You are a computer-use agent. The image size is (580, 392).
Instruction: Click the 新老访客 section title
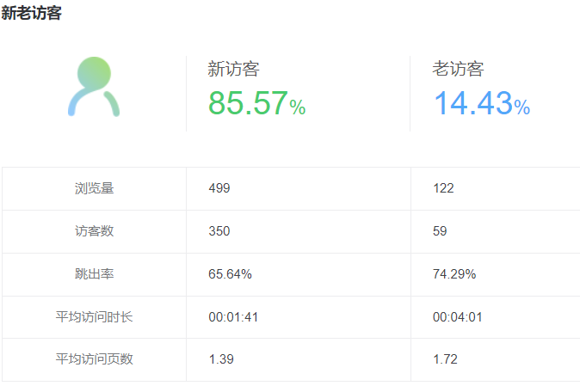[32, 14]
